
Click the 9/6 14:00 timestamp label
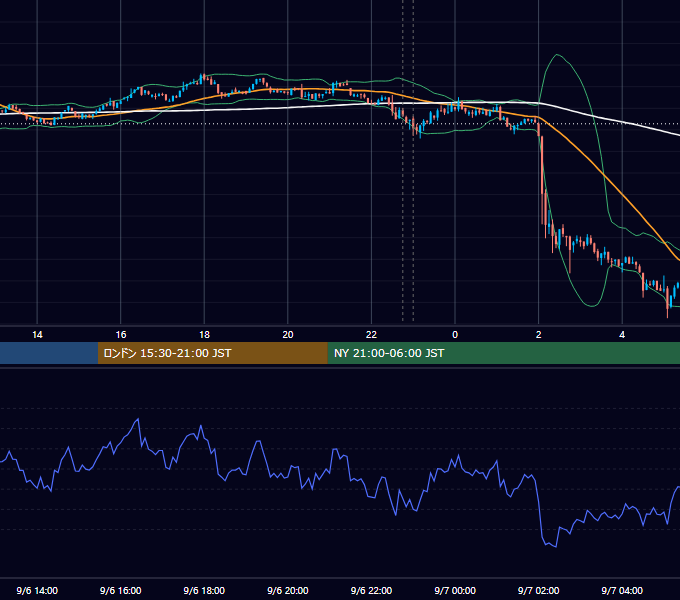point(37,590)
